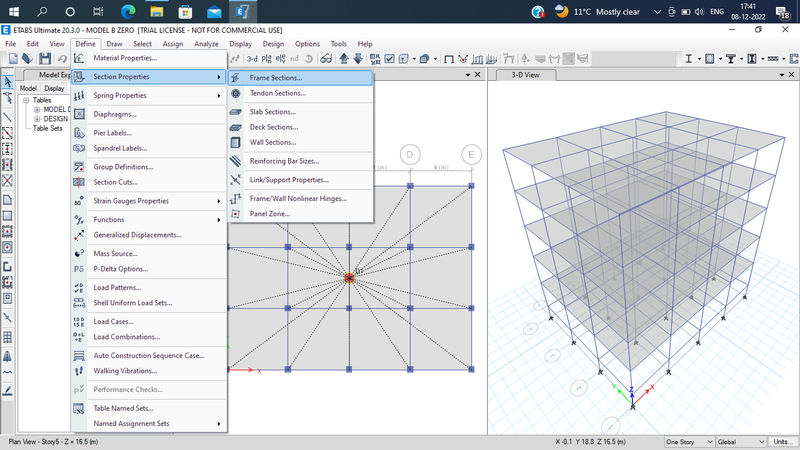Click grid line bubble D in plan view
Viewport: 800px width, 450px height.
point(410,155)
